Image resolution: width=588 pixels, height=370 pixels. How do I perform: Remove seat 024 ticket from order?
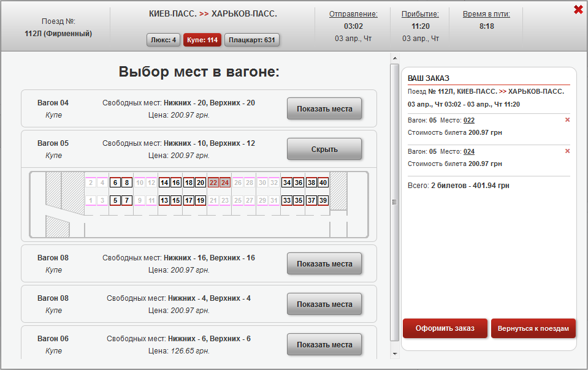[x=567, y=151]
